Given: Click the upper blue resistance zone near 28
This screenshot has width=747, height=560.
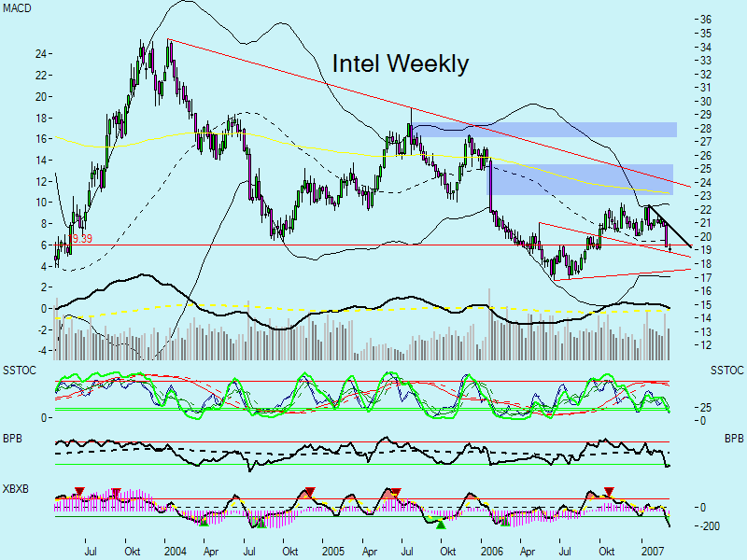Looking at the screenshot, I should click(x=544, y=130).
